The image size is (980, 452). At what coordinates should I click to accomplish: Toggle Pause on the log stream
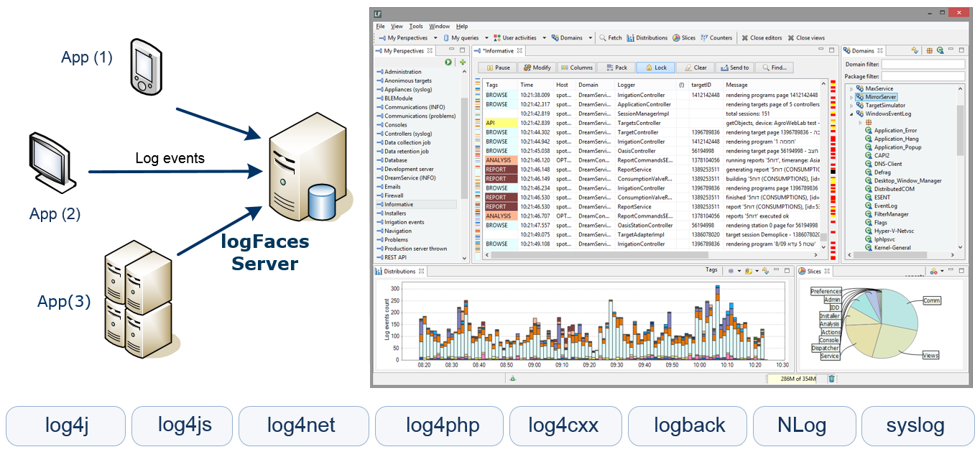[498, 68]
